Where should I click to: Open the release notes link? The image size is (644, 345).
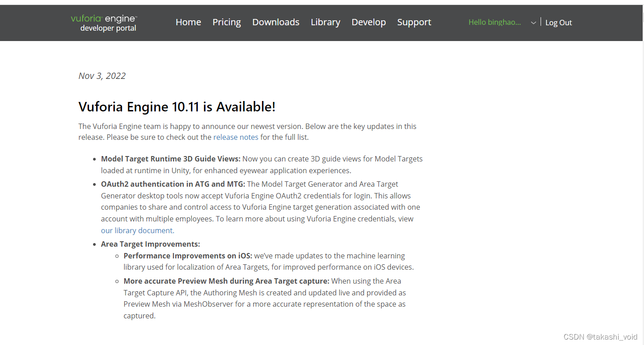click(x=236, y=137)
